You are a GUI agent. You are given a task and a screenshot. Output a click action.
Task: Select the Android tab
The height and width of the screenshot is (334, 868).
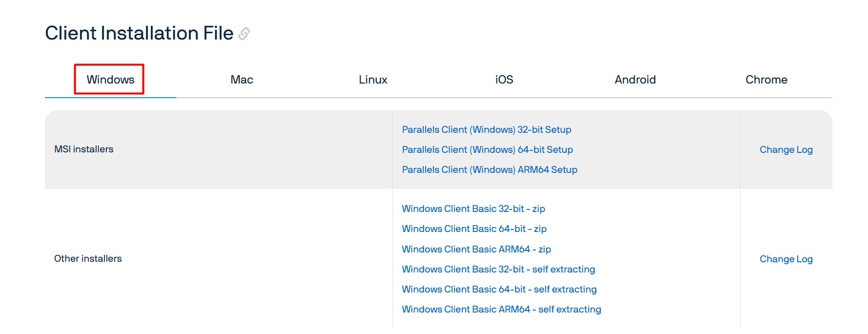[x=635, y=80]
